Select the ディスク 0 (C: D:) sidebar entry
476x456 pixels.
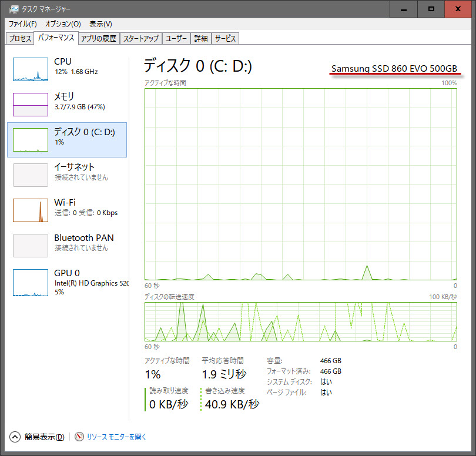[x=67, y=140]
